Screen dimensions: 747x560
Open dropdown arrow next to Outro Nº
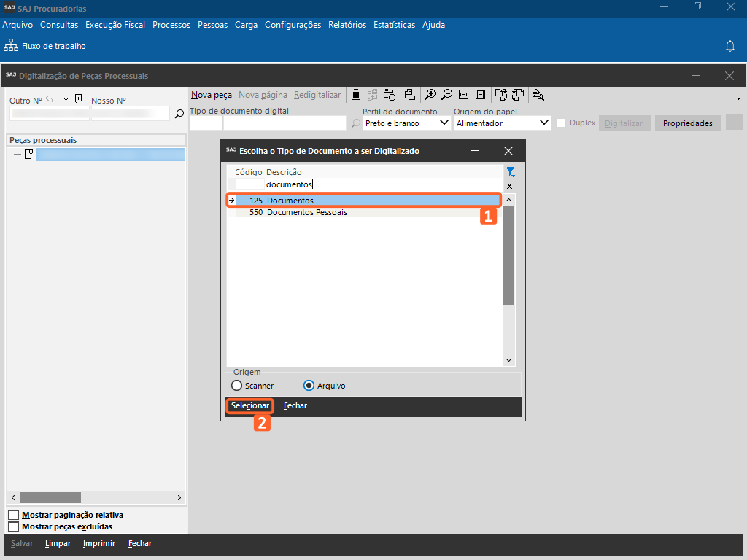pyautogui.click(x=66, y=99)
